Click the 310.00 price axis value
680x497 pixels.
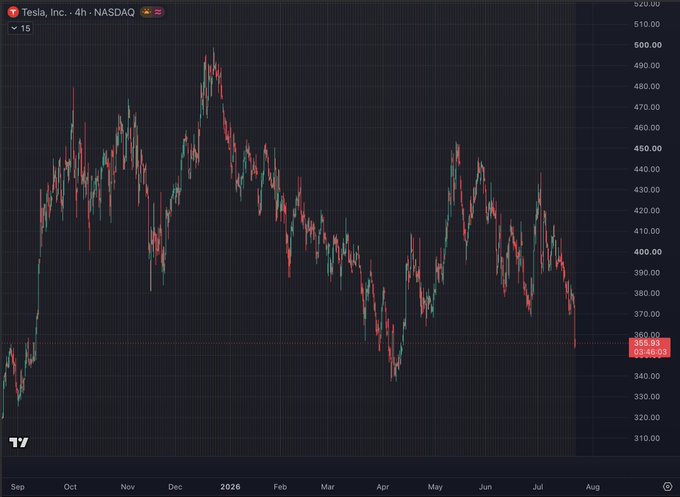tap(647, 438)
